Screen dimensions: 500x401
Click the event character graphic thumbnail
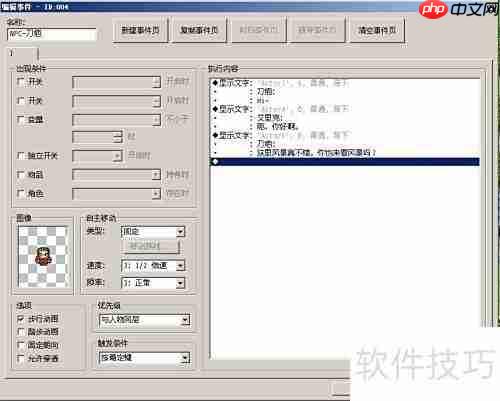point(43,257)
